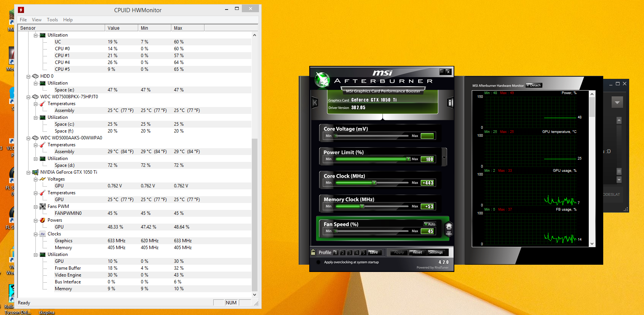Toggle the profile padlock icon in Afterburner
Image resolution: width=644 pixels, height=315 pixels.
coord(313,252)
